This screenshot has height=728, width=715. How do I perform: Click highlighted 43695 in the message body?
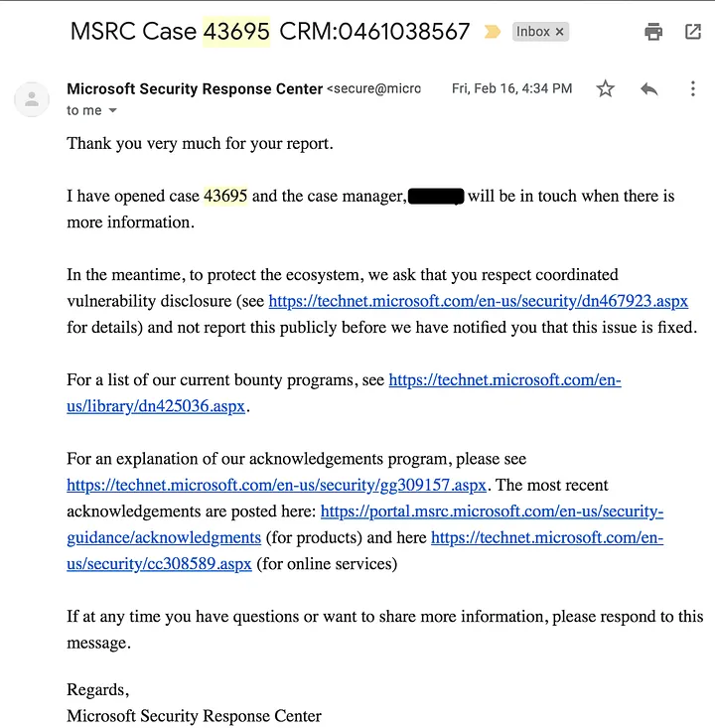[x=225, y=196]
